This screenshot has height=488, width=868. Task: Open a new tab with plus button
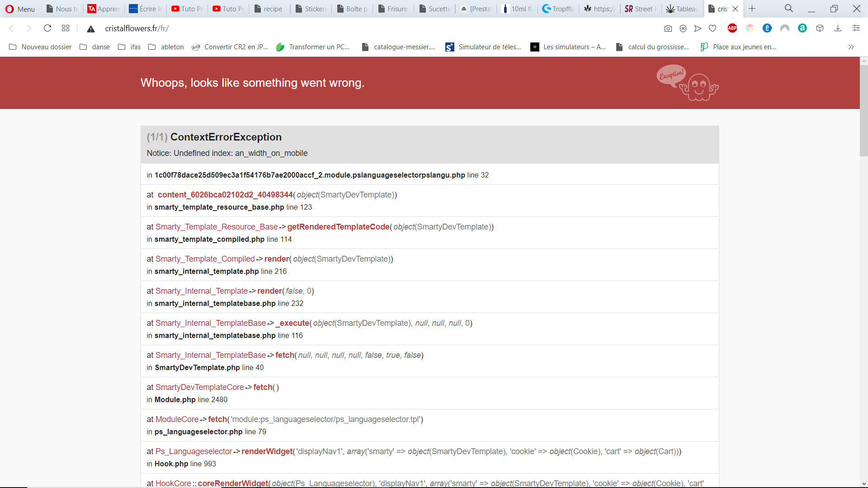coord(752,9)
